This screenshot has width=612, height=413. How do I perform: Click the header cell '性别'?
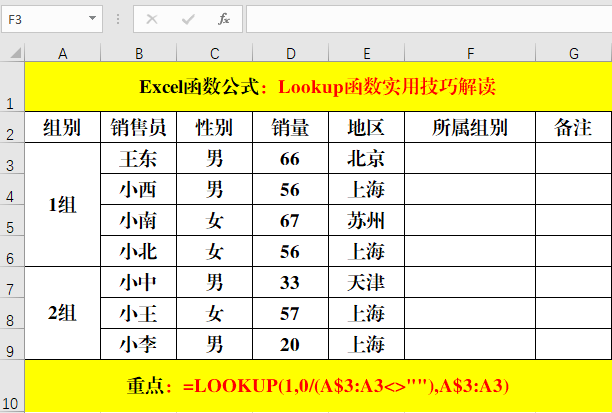point(215,127)
